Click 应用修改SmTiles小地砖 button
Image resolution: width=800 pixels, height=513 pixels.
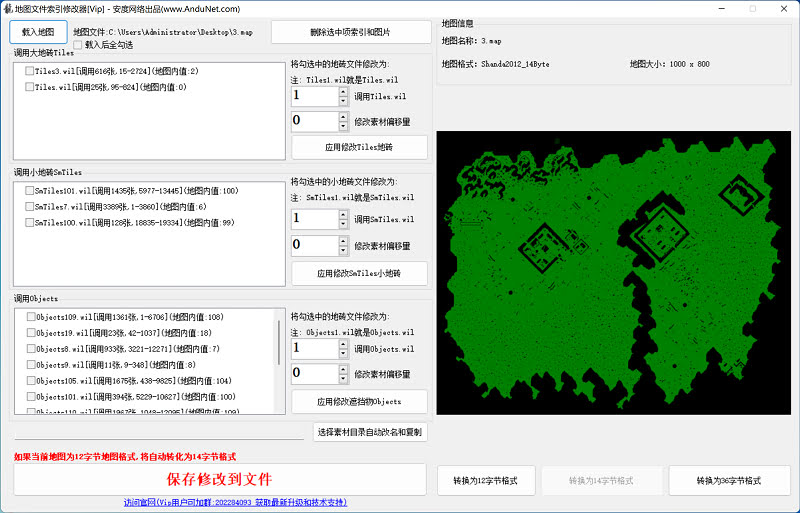[359, 274]
